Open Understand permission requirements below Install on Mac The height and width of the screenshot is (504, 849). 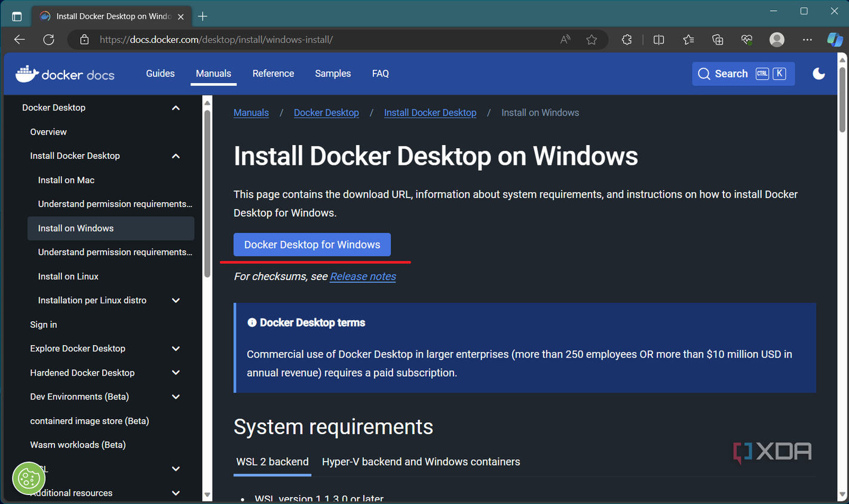click(115, 204)
